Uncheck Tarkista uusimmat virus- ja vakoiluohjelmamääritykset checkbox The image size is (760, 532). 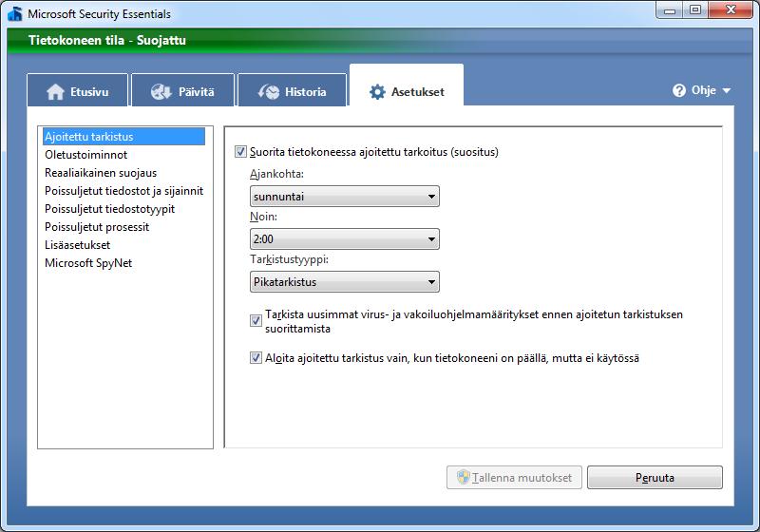point(256,321)
